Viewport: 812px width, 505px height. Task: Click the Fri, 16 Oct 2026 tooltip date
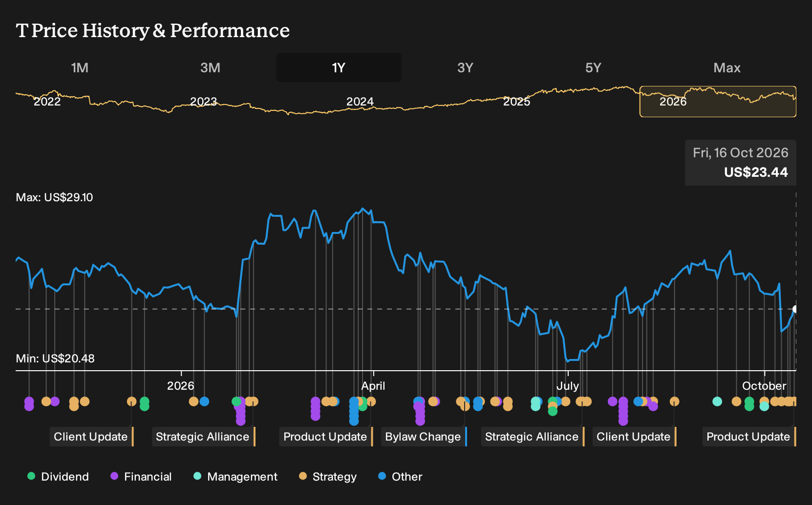pos(740,153)
